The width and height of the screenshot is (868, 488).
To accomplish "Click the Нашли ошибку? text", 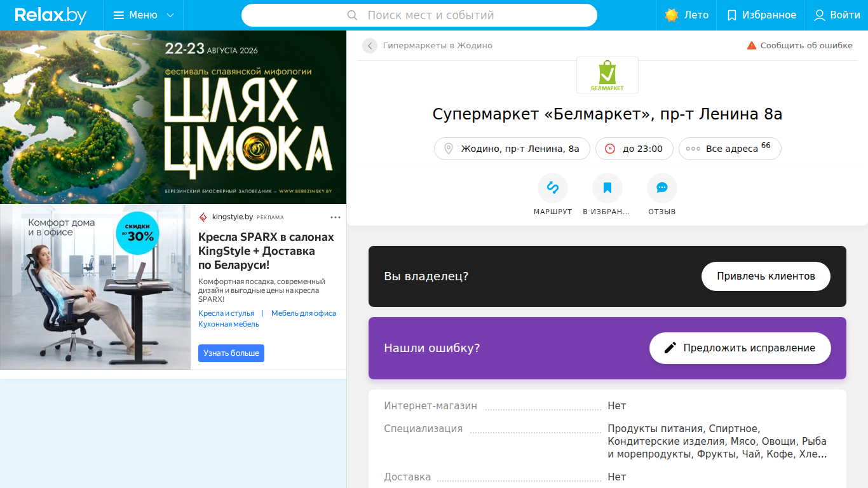I will 431,348.
